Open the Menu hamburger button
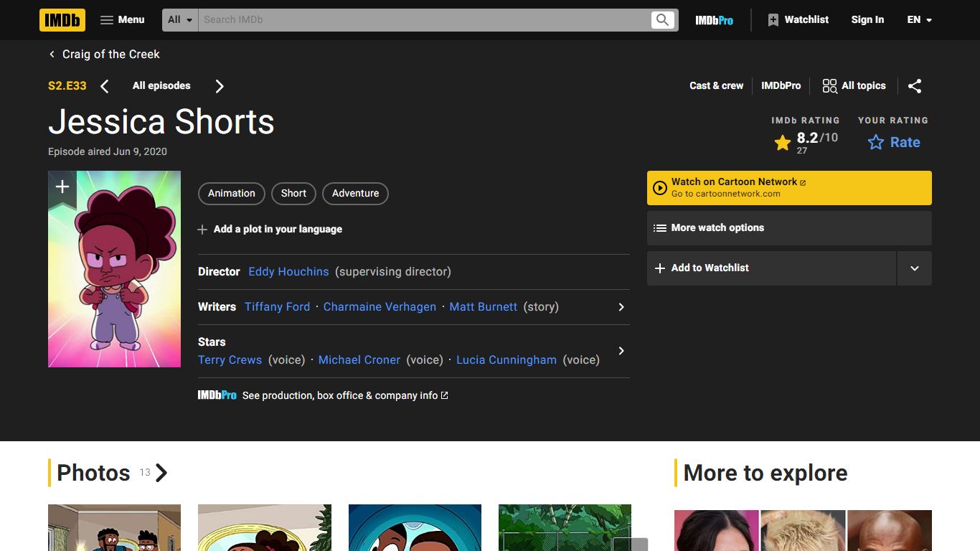This screenshot has width=980, height=551. [123, 20]
